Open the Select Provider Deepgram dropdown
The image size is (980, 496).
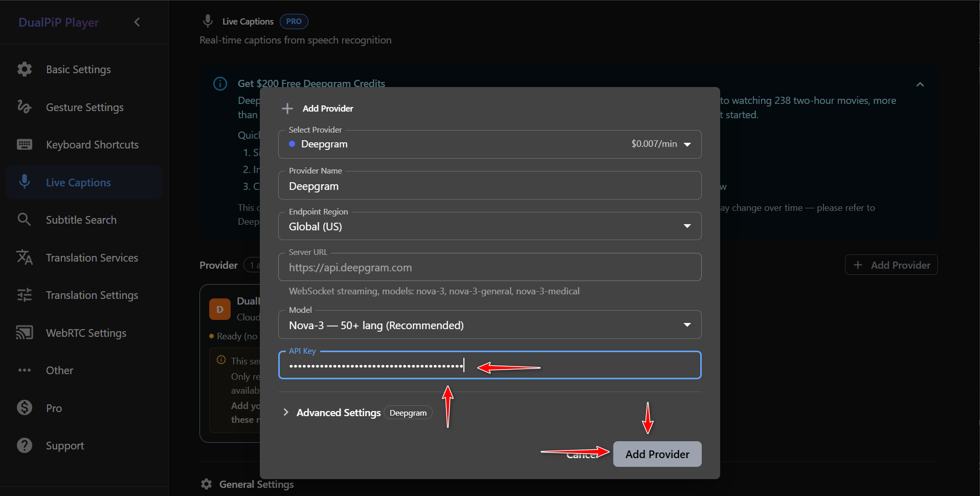tap(489, 144)
